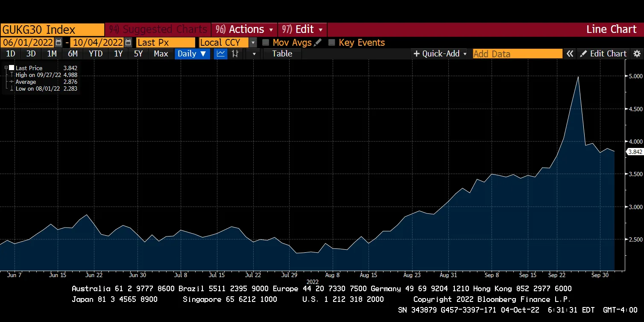The image size is (644, 322).
Task: Collapse the Last Price legend tree
Action: coord(6,68)
